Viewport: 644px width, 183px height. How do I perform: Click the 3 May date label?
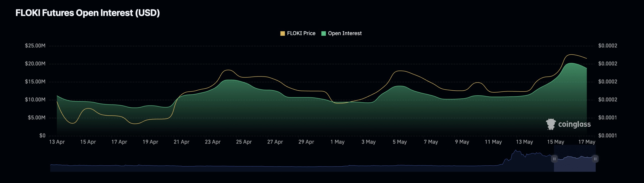point(369,142)
